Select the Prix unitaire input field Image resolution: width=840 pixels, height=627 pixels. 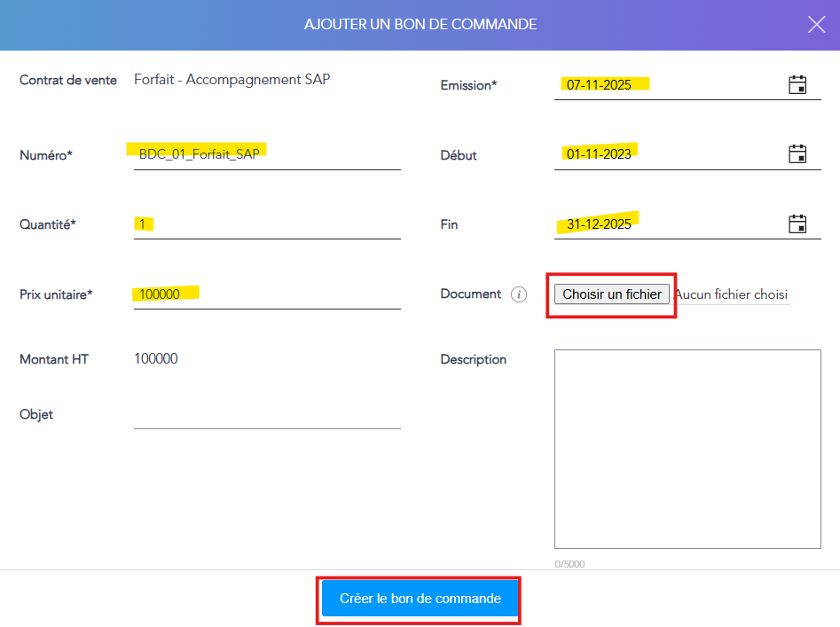(x=266, y=294)
